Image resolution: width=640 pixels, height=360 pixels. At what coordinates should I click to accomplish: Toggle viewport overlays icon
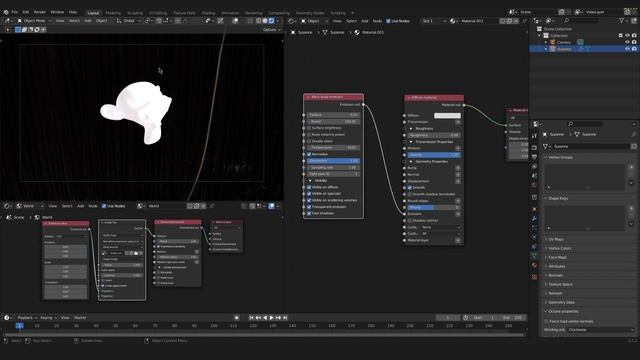pos(236,20)
